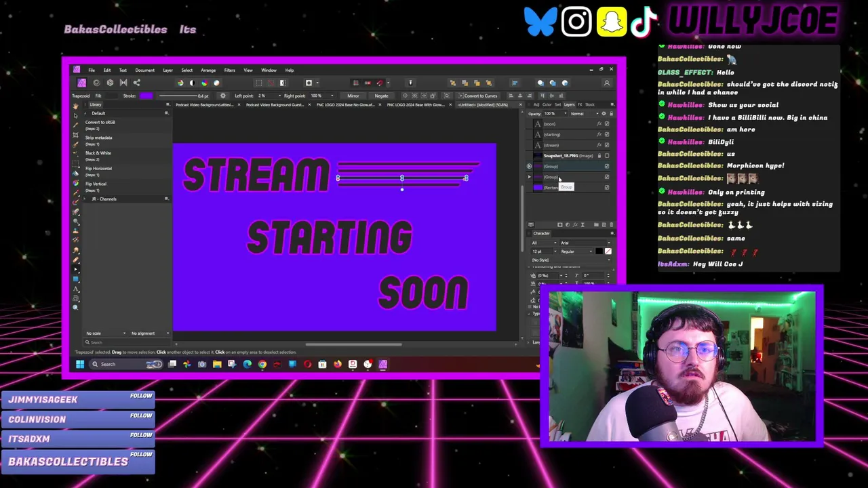Open the fx icon on soon layer
The image size is (868, 488).
tap(599, 124)
